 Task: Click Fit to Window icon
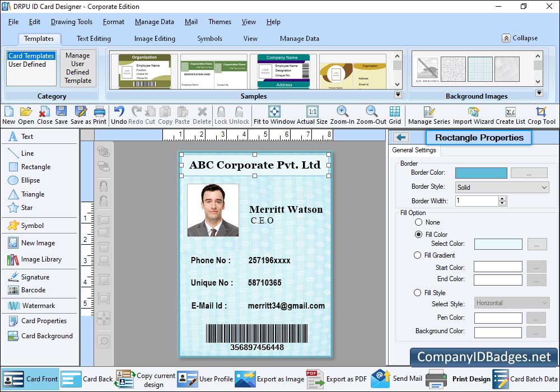(274, 115)
